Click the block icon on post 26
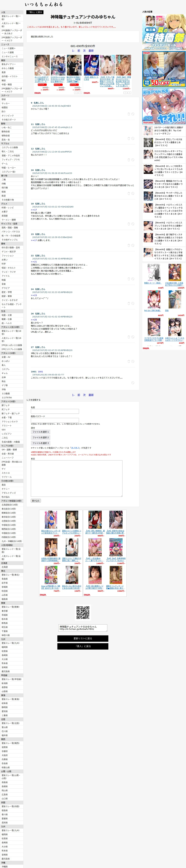This screenshot has width=186, height=868. [x=133, y=337]
